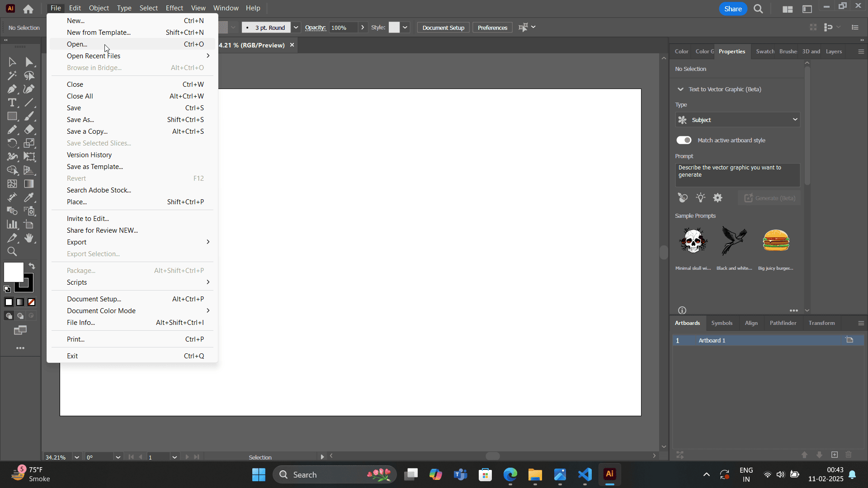Click the Prompt description text field
The width and height of the screenshot is (868, 488).
738,175
